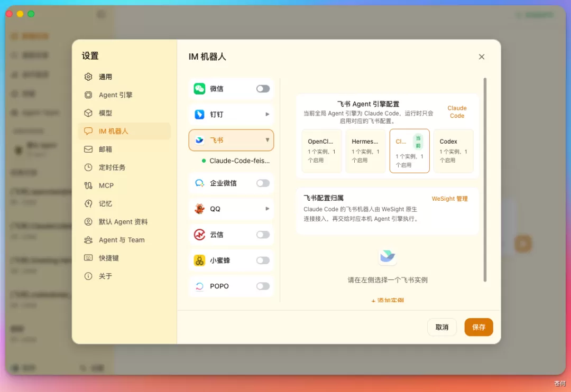
Task: Click the green macOS zoom button
Action: pyautogui.click(x=31, y=14)
